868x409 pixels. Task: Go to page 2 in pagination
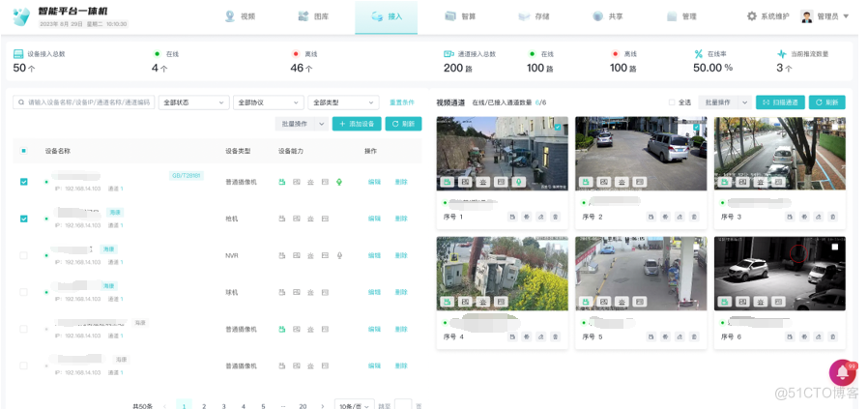(204, 406)
